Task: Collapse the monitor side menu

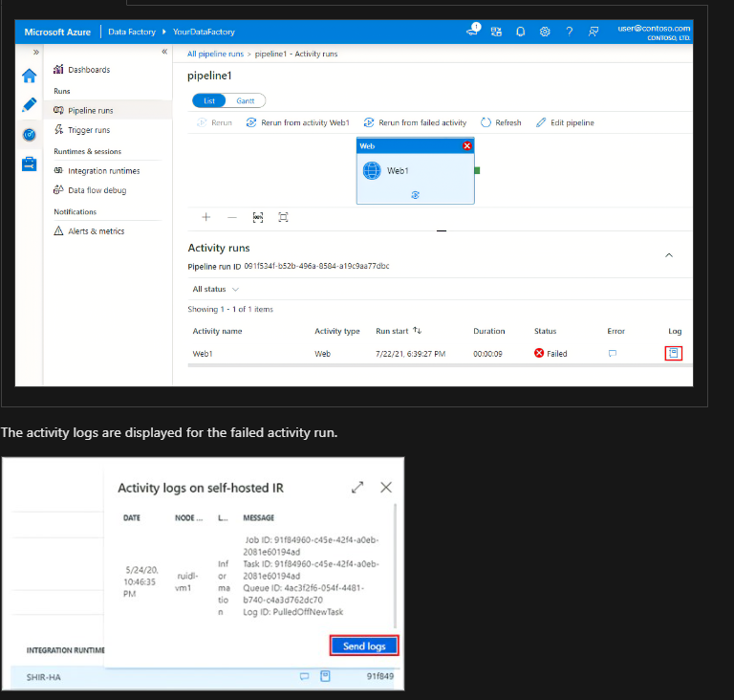Action: [x=164, y=52]
